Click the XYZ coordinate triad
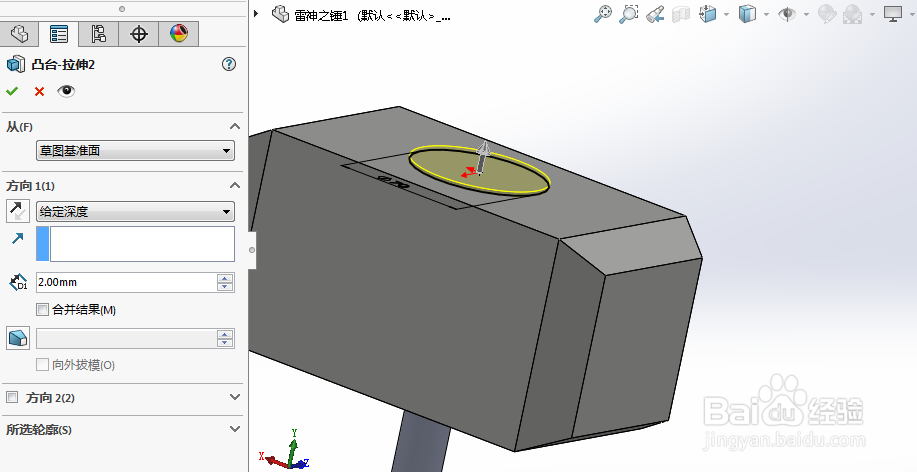 286,450
